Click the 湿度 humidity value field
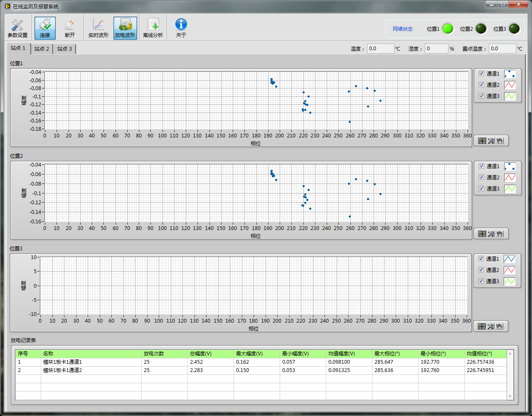 pyautogui.click(x=436, y=49)
